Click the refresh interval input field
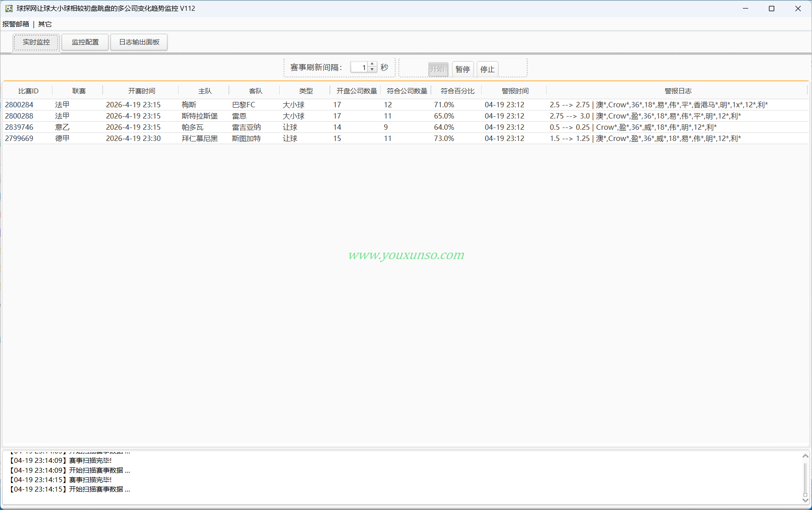Screen dimensions: 812x510 pyautogui.click(x=359, y=67)
